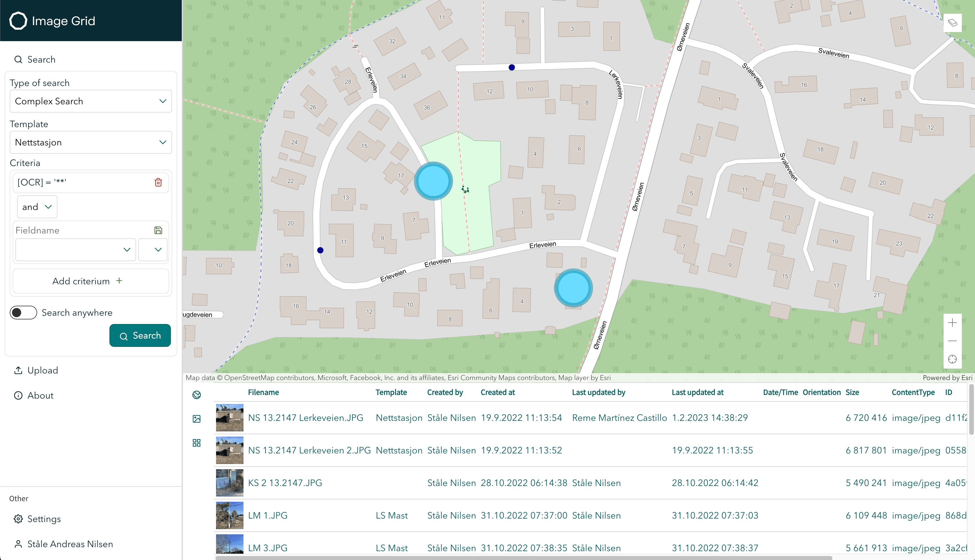The image size is (975, 560).
Task: Click size value 6 720 416
Action: (x=866, y=418)
